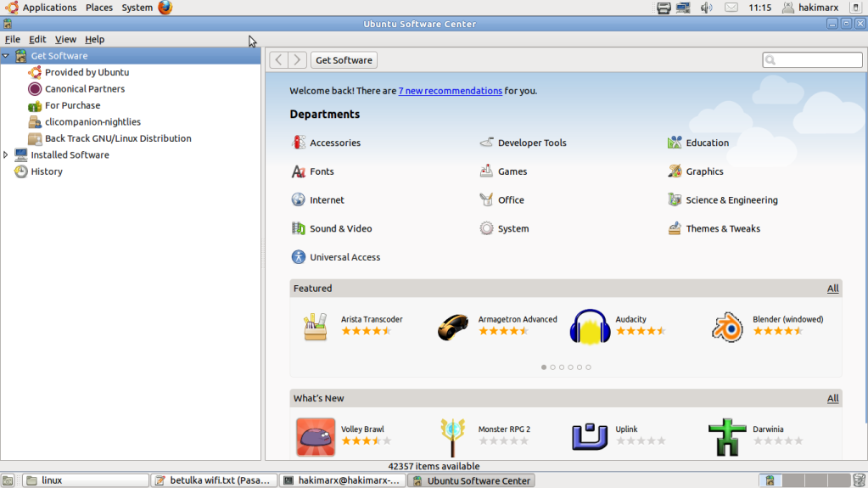Select For Purchase in sidebar
This screenshot has height=488, width=868.
coord(72,105)
